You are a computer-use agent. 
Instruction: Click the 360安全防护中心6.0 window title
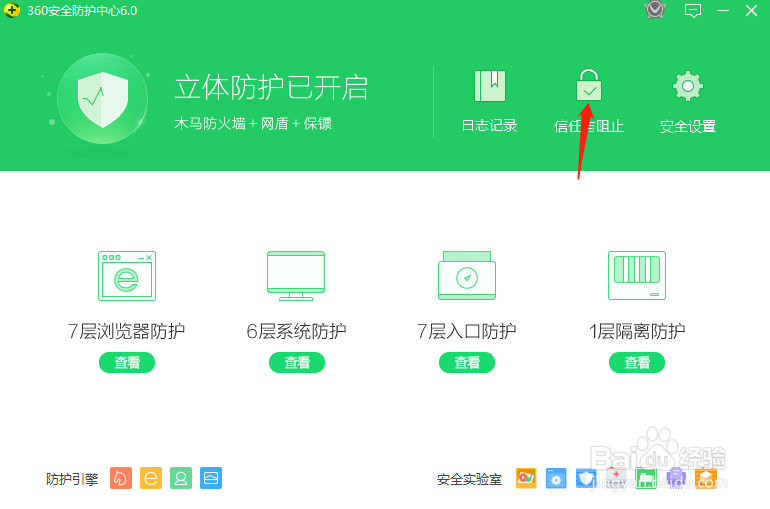pyautogui.click(x=82, y=10)
